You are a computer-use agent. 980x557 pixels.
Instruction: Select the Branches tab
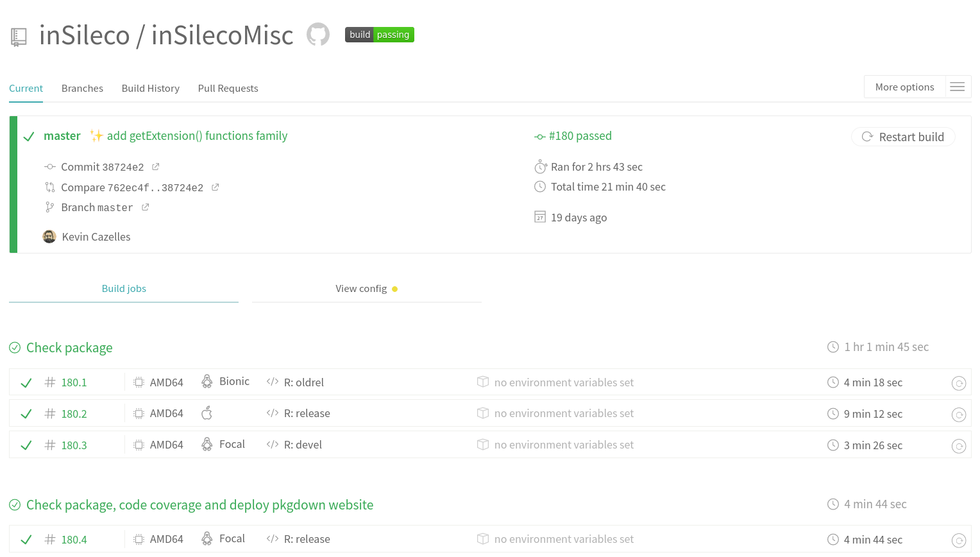point(82,88)
